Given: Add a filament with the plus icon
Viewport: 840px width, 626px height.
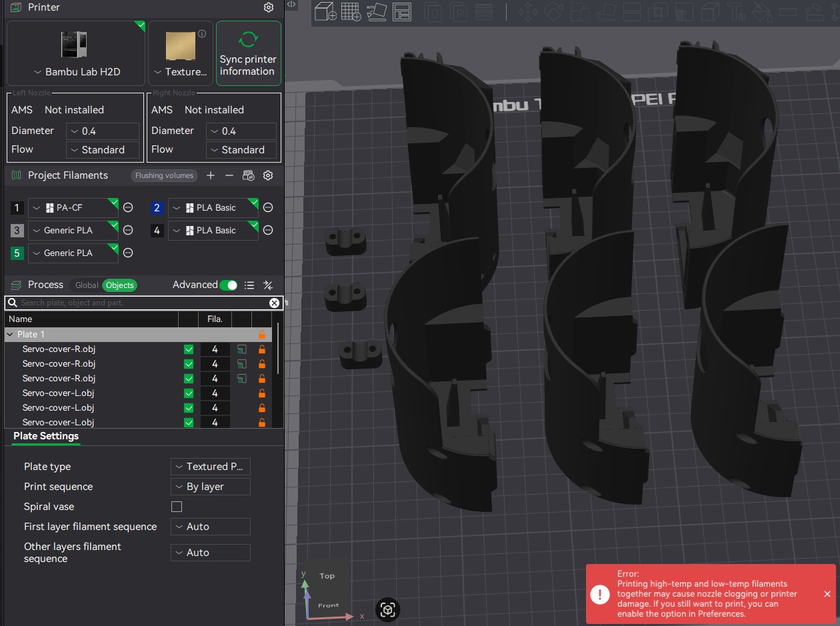Looking at the screenshot, I should pos(211,175).
